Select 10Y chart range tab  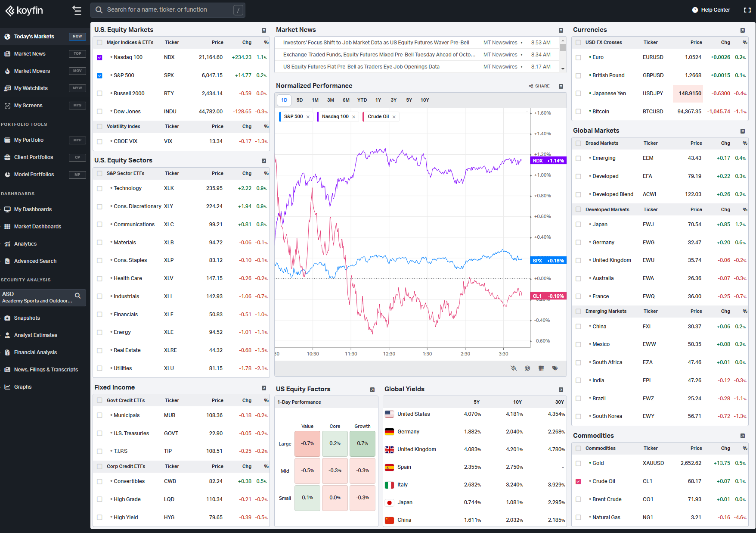(x=425, y=100)
